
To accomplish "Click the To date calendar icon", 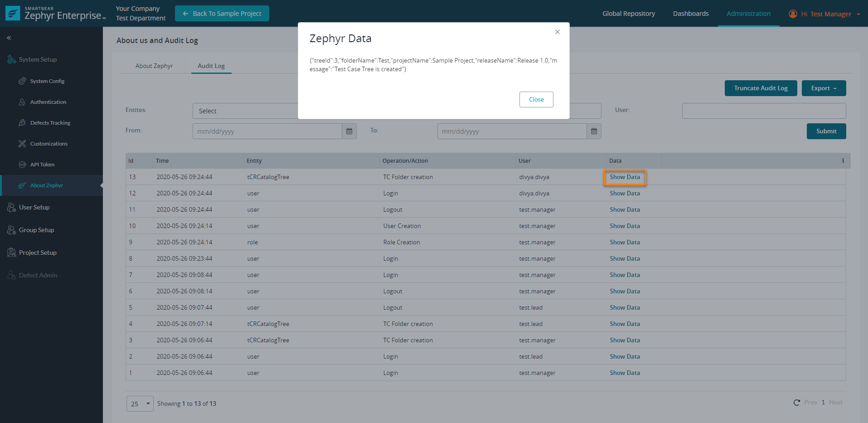I will pyautogui.click(x=594, y=131).
